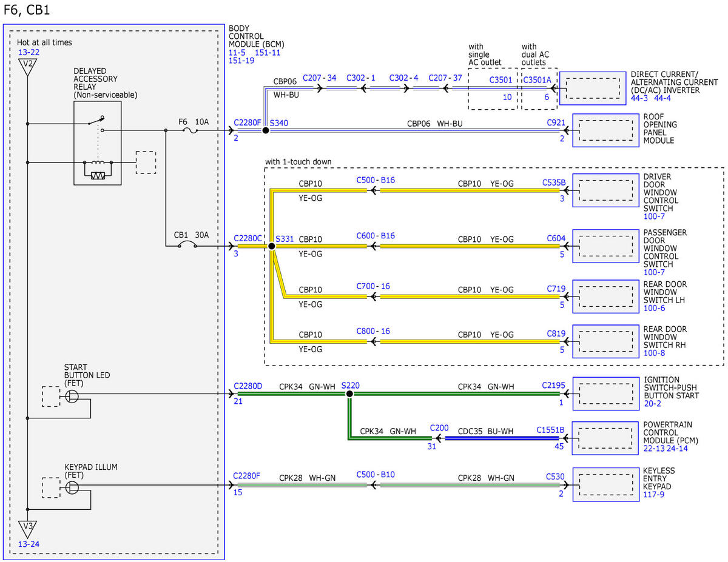Follow the 24-14 PCM page reference
728x562 pixels.
677,449
